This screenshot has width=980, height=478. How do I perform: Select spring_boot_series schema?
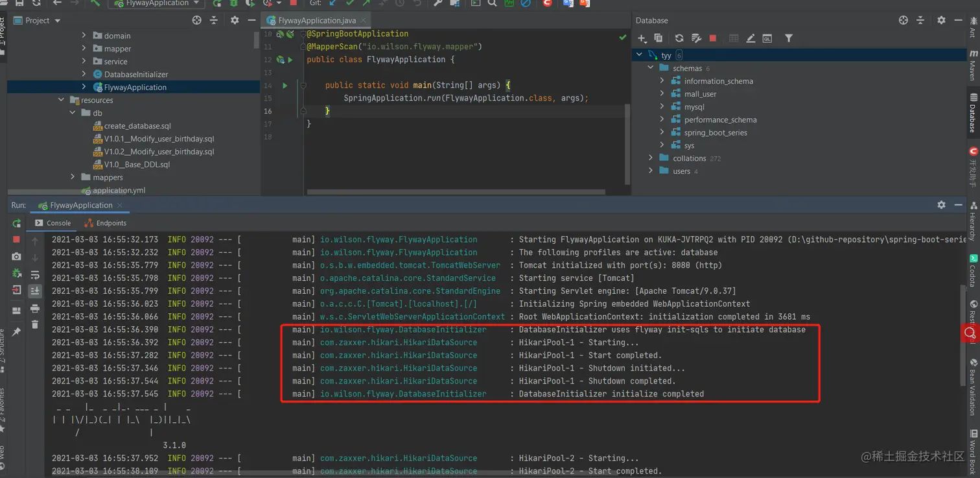[x=716, y=133]
